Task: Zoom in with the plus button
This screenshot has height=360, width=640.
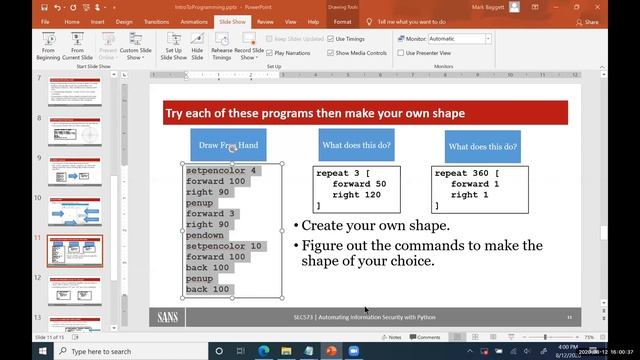Action: 577,337
